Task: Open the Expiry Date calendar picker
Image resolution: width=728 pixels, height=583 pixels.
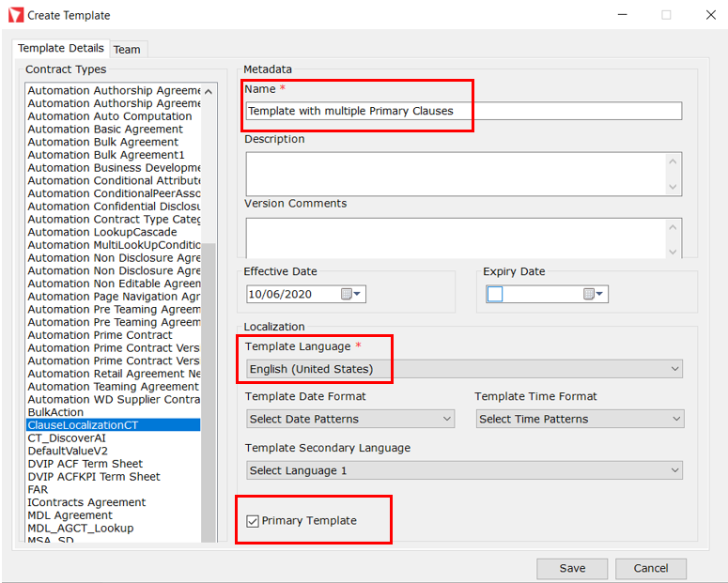Action: click(594, 294)
